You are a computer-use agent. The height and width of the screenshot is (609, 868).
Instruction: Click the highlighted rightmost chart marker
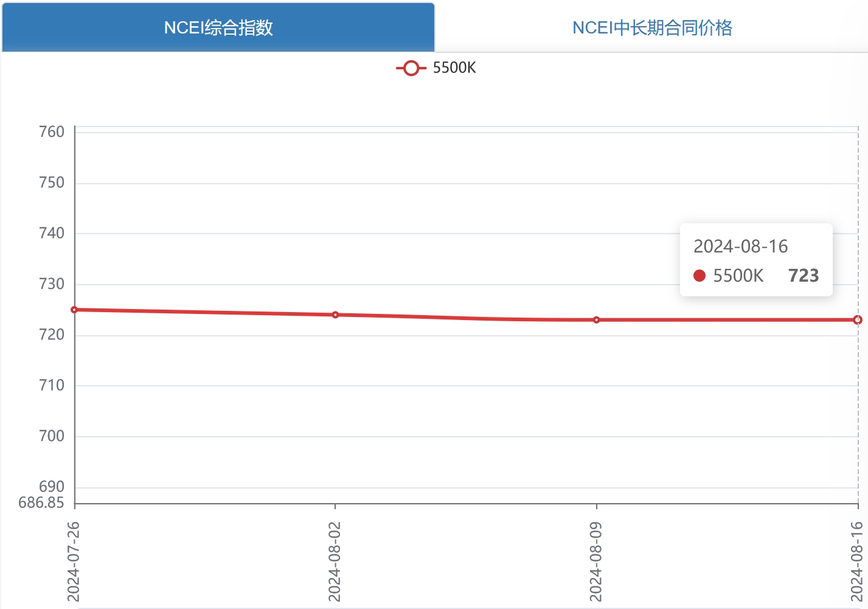[x=858, y=319]
